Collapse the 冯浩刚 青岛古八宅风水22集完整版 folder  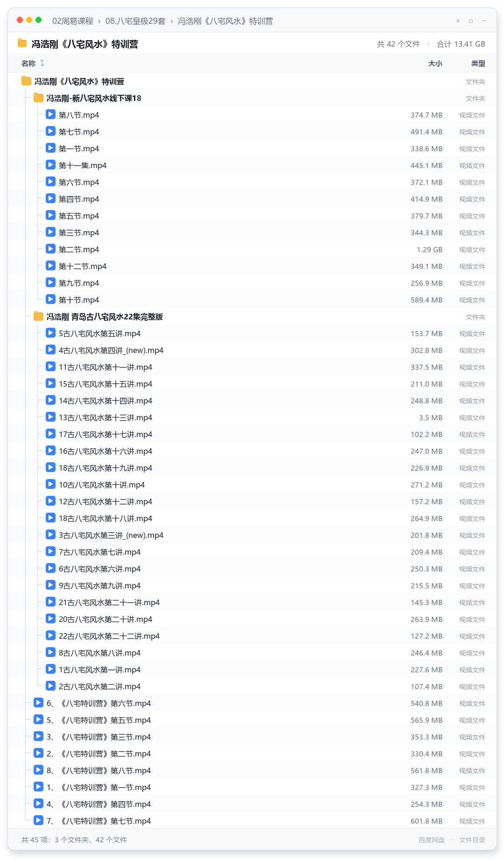pyautogui.click(x=39, y=316)
